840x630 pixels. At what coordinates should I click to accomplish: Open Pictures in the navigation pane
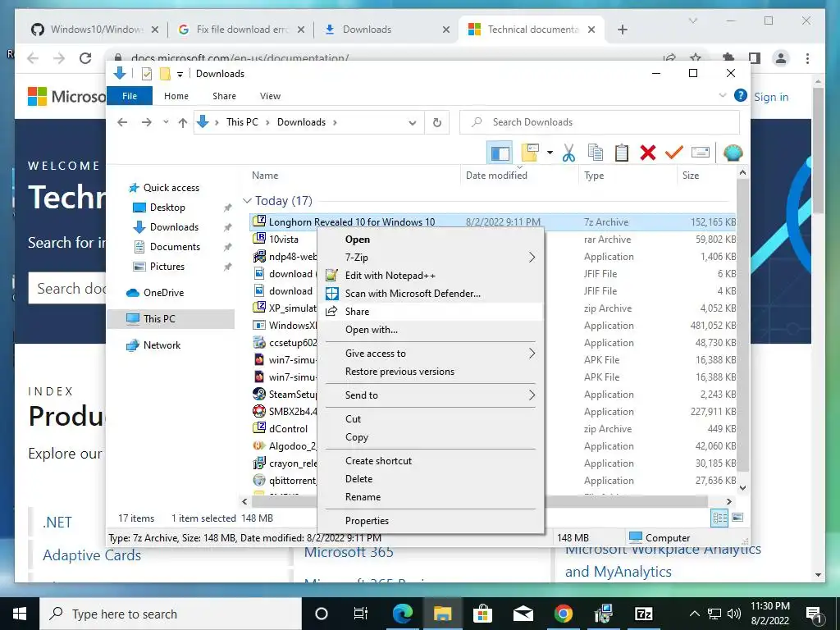(167, 267)
